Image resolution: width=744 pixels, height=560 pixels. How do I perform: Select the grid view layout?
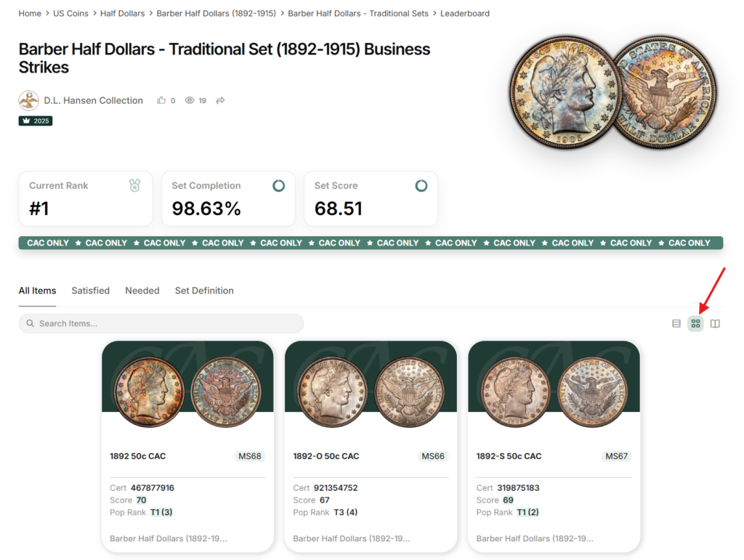pyautogui.click(x=696, y=324)
